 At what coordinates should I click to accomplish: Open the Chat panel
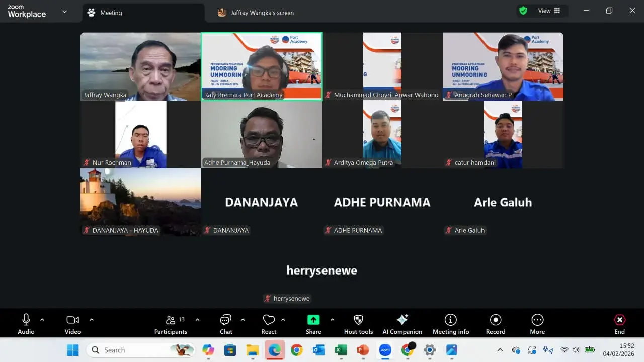point(226,324)
